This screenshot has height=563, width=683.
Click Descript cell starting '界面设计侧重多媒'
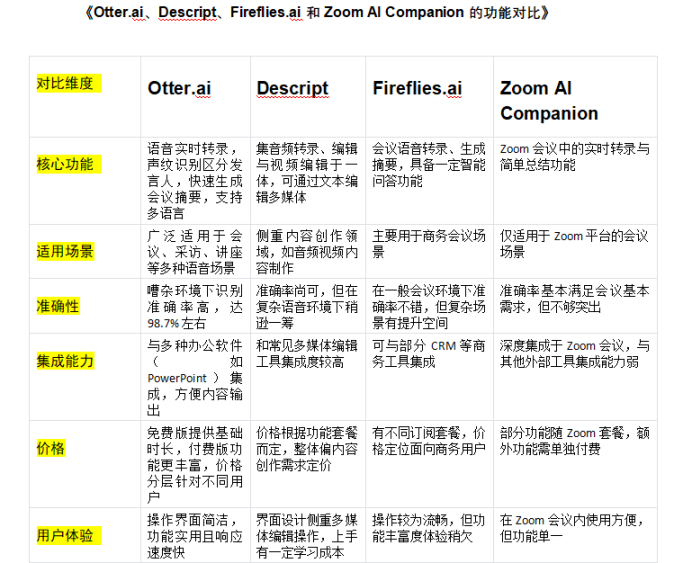click(x=307, y=536)
